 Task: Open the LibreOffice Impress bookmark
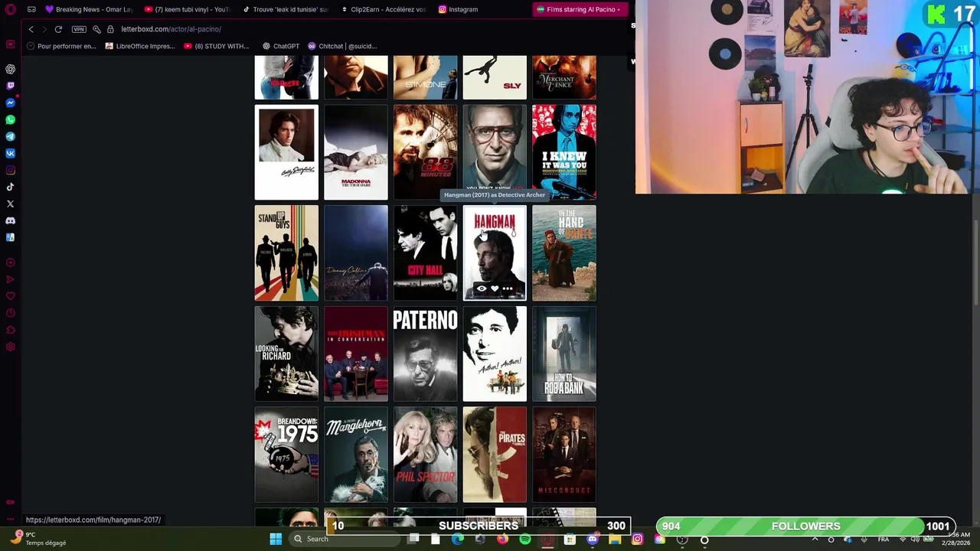click(140, 46)
